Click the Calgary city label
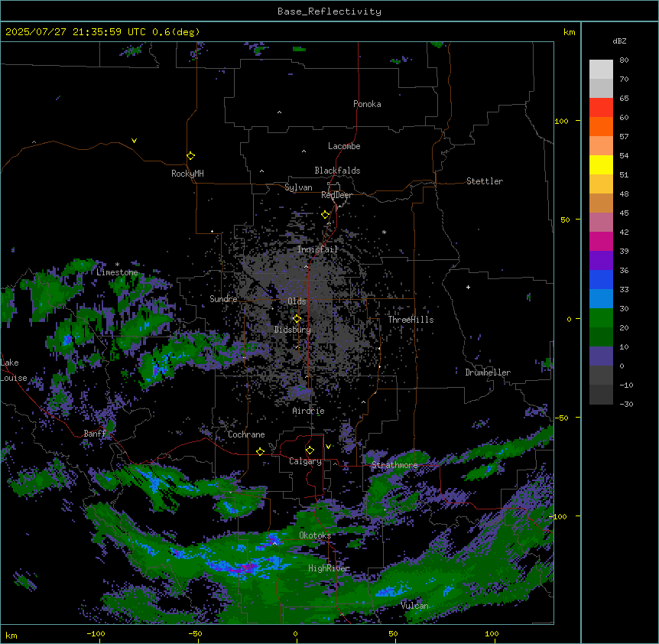The image size is (659, 644). tap(306, 461)
